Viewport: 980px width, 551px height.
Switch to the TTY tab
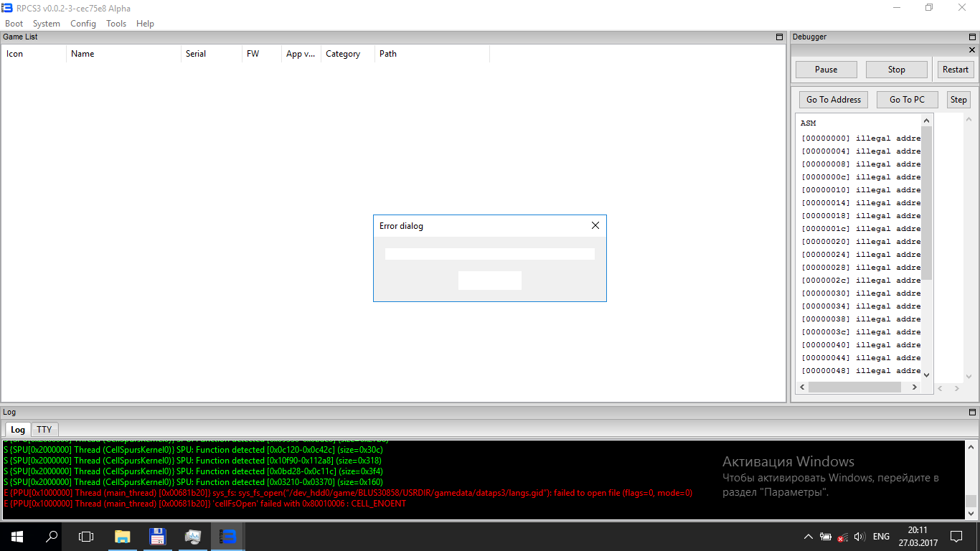click(44, 429)
